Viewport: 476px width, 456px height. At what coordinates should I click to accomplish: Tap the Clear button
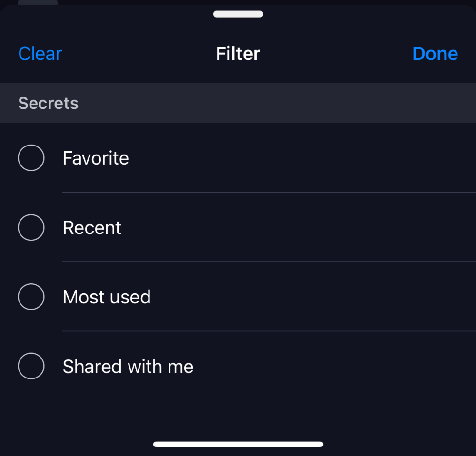pyautogui.click(x=40, y=54)
